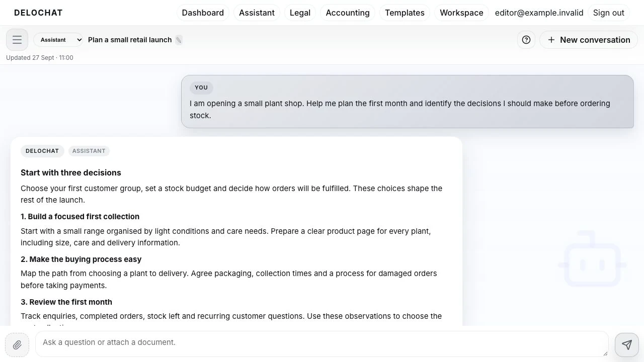Click heading '2. Make the buying process easy'
644x362 pixels.
point(81,259)
